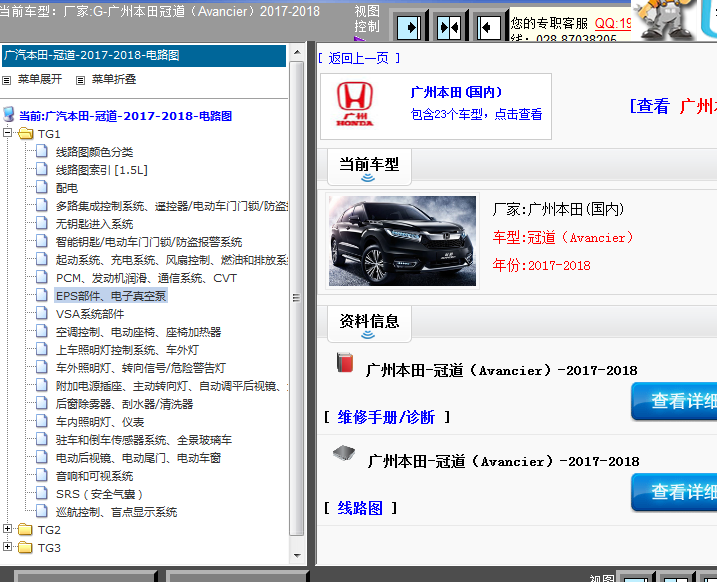Click 当前:广汽本田-冠道-2017-2018-电路图 root node

125,116
